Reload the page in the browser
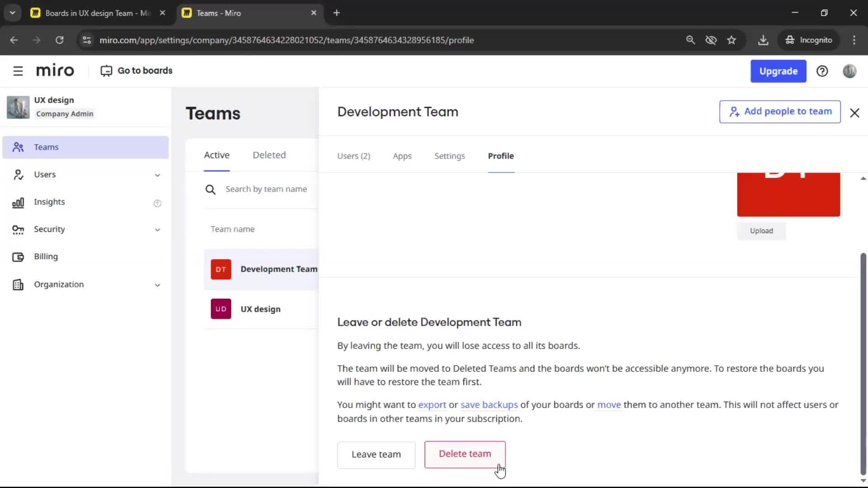 59,40
